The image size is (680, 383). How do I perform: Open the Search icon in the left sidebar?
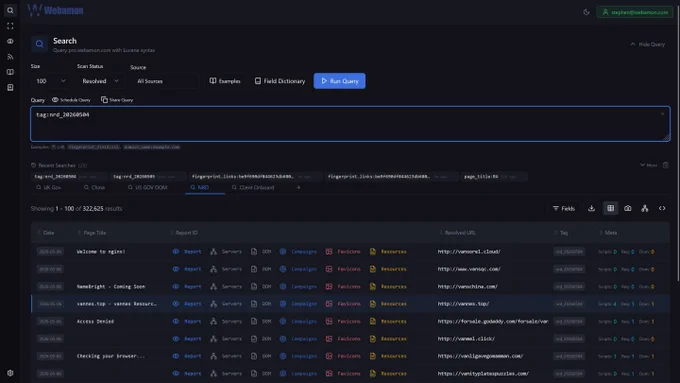click(x=10, y=10)
